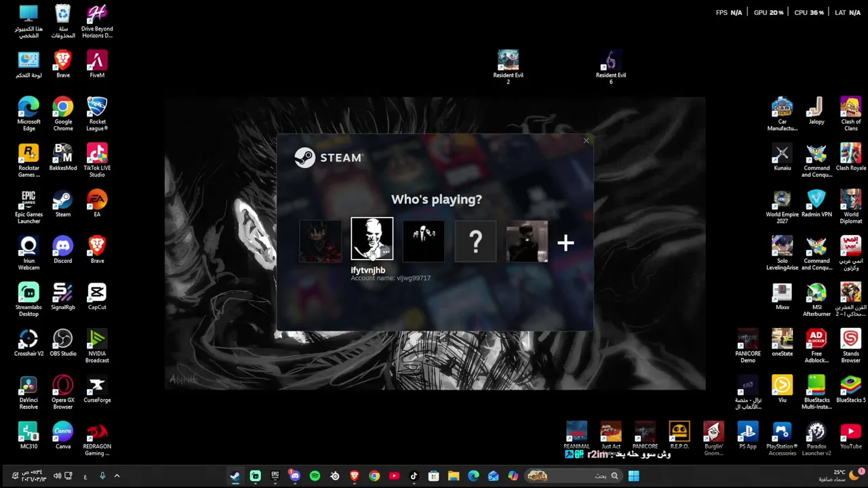Click Steam icon in the taskbar
Image resolution: width=868 pixels, height=488 pixels.
coord(235,476)
